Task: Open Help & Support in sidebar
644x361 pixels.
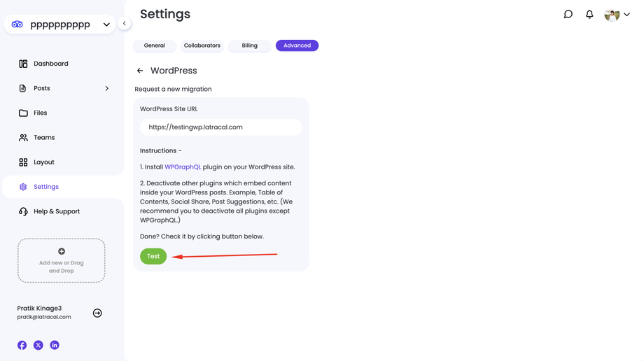Action: pos(57,211)
